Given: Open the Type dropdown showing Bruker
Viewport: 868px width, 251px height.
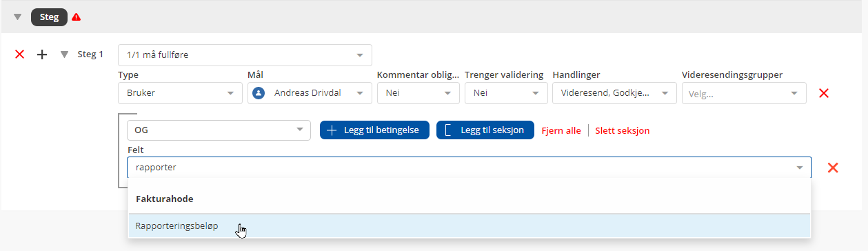Looking at the screenshot, I should (x=181, y=93).
